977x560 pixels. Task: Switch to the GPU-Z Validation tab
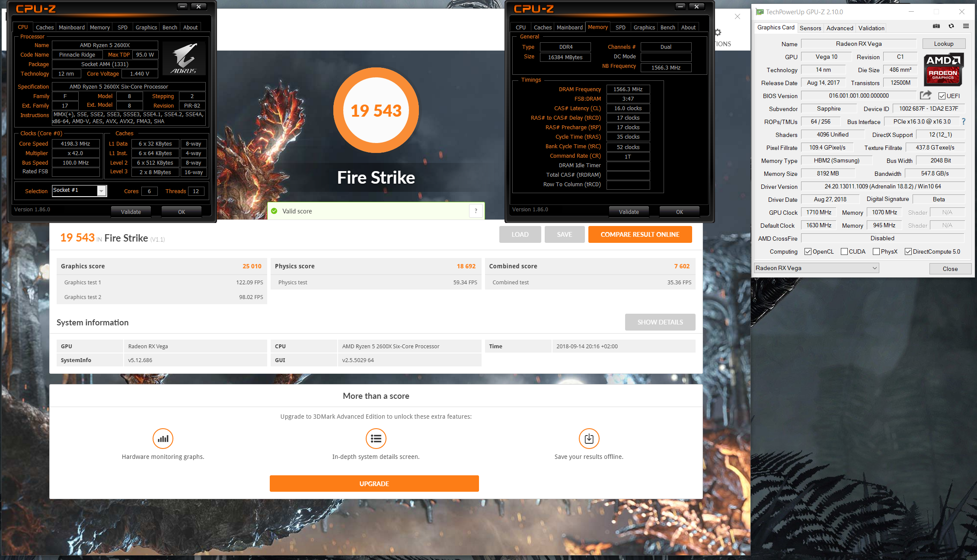[871, 28]
